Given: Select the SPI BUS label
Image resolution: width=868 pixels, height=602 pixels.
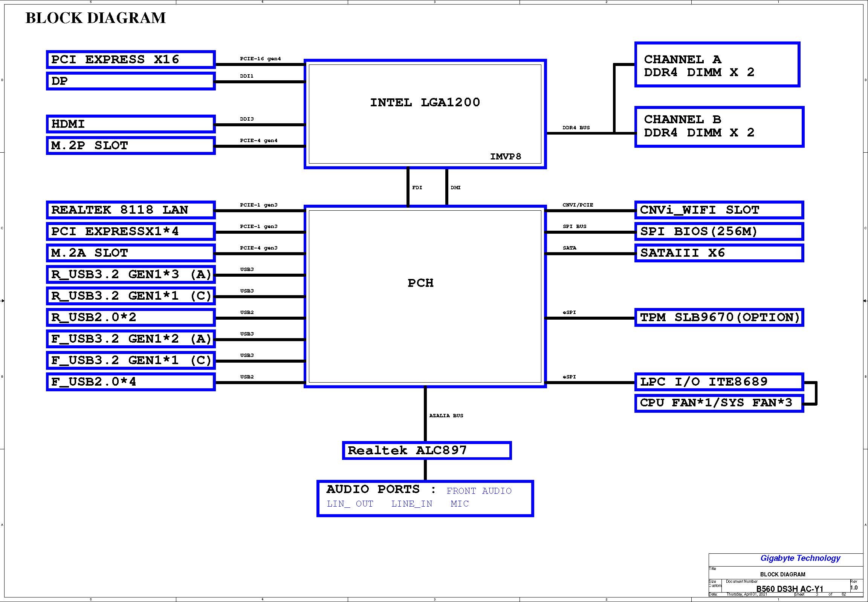Looking at the screenshot, I should [x=575, y=227].
